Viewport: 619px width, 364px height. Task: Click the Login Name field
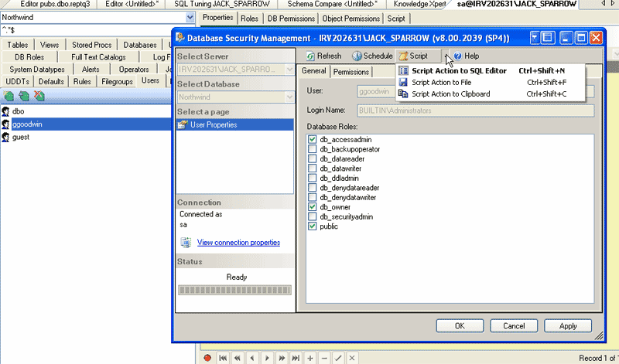476,111
